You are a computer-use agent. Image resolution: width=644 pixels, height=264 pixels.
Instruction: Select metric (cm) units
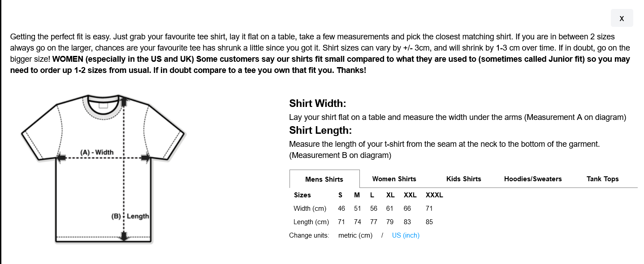coord(355,235)
